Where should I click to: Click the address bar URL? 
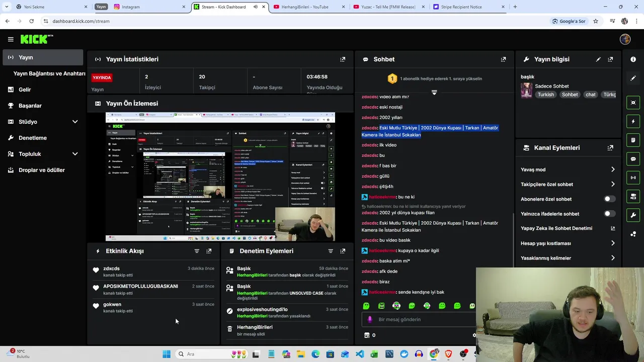click(x=81, y=21)
